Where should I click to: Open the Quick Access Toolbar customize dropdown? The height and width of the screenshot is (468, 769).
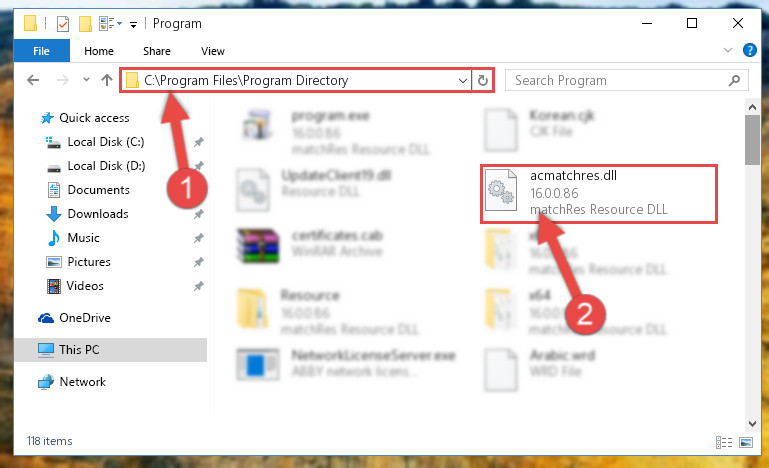point(133,25)
